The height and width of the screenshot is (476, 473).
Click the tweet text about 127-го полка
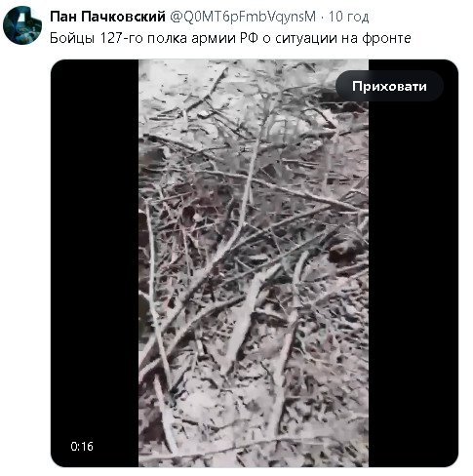pos(230,38)
